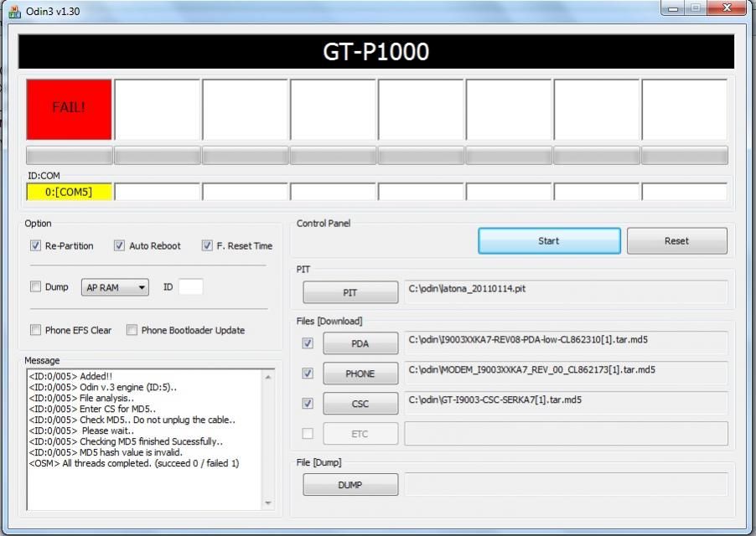Click the Message log scroll down arrow
Viewport: 756px width, 536px height.
click(x=268, y=503)
